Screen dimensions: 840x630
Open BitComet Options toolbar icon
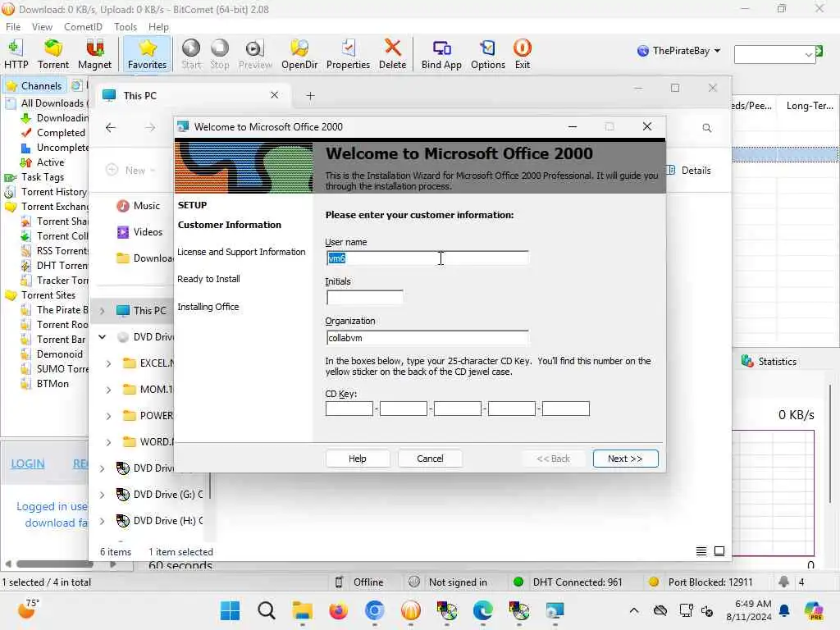click(x=487, y=54)
